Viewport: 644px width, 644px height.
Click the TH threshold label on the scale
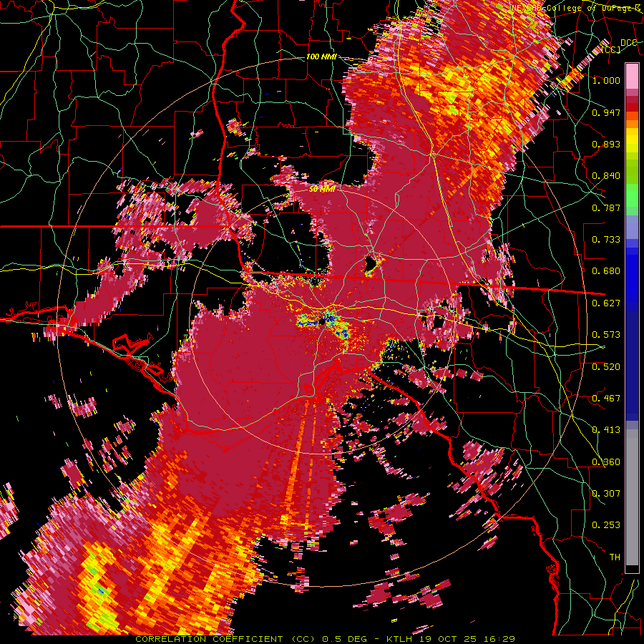point(615,557)
